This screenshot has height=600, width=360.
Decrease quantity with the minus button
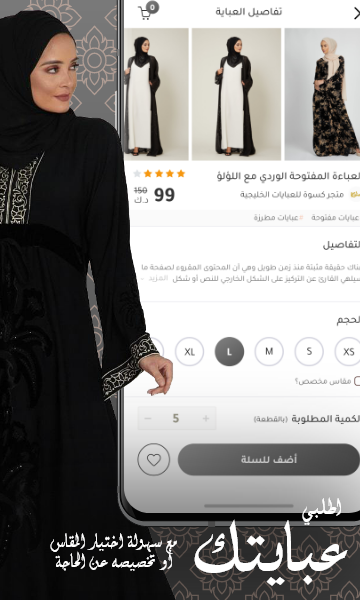pyautogui.click(x=148, y=419)
